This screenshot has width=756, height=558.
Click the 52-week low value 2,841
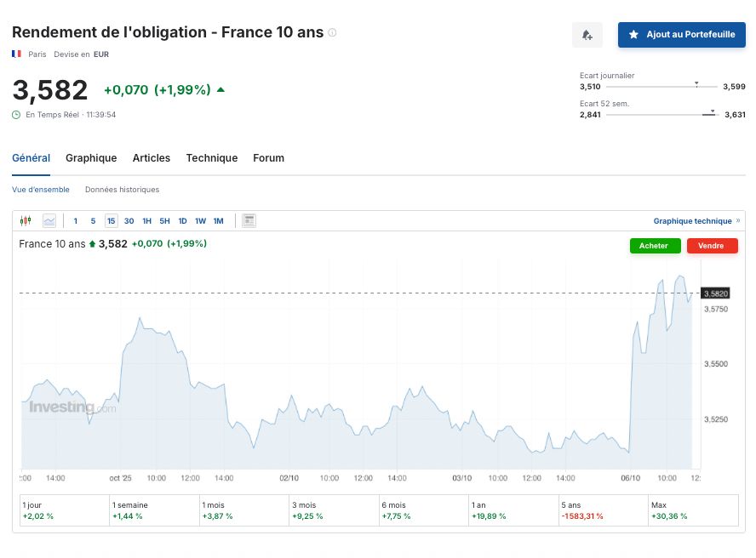(x=590, y=115)
